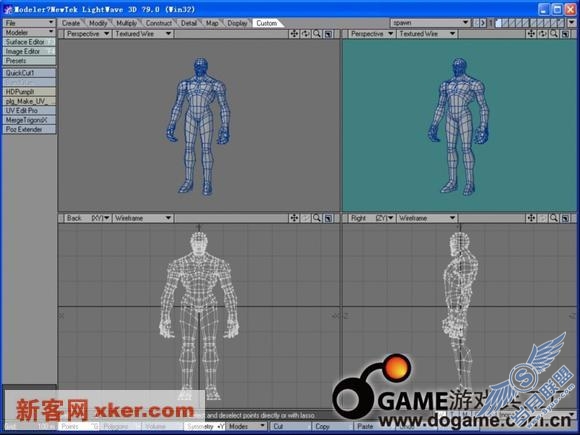Open view type dropdown of gray Perspective viewport
This screenshot has width=580, height=435.
(x=88, y=34)
